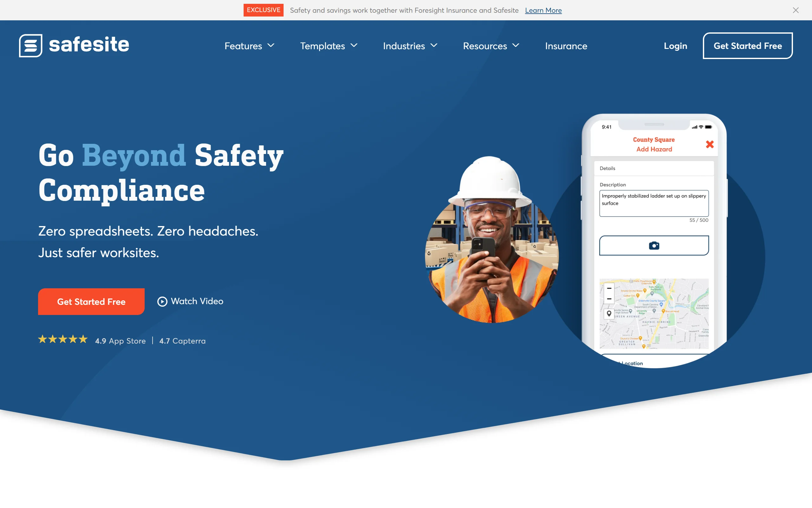The width and height of the screenshot is (812, 508).
Task: Expand the Industries dropdown chevron
Action: coord(434,45)
